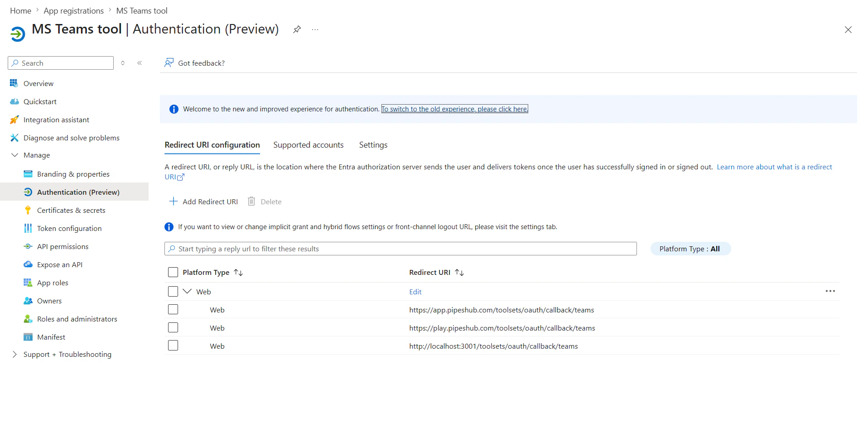The width and height of the screenshot is (868, 432).
Task: Open Token configuration from the sidebar
Action: (69, 228)
